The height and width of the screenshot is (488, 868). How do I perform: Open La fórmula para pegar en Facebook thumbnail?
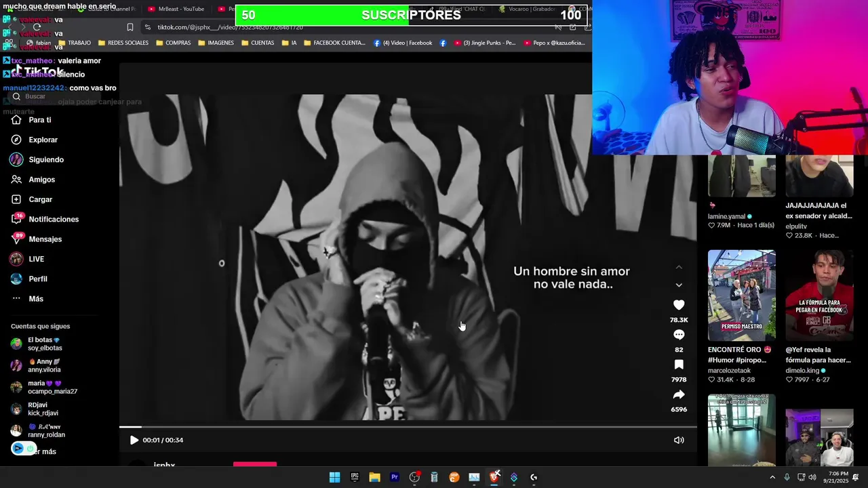[x=819, y=296]
